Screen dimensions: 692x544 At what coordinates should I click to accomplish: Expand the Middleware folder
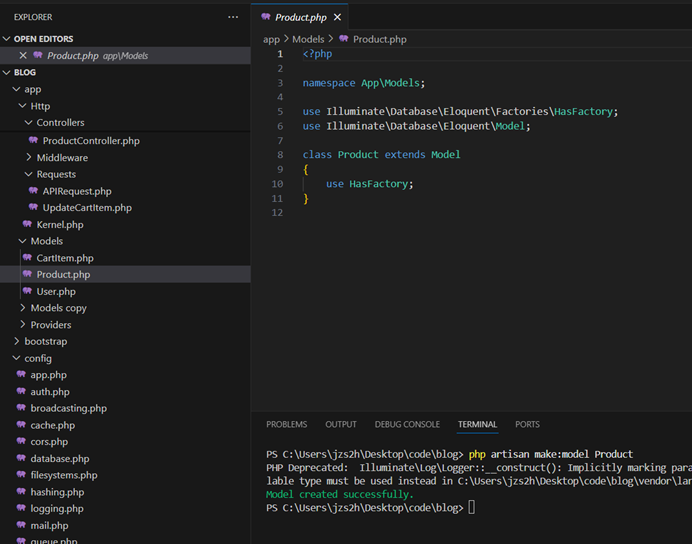(29, 157)
